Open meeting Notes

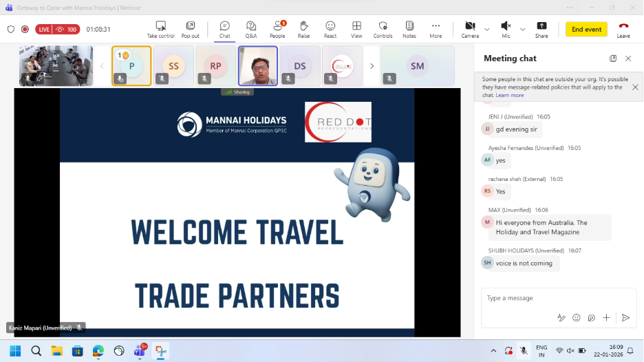click(x=409, y=29)
